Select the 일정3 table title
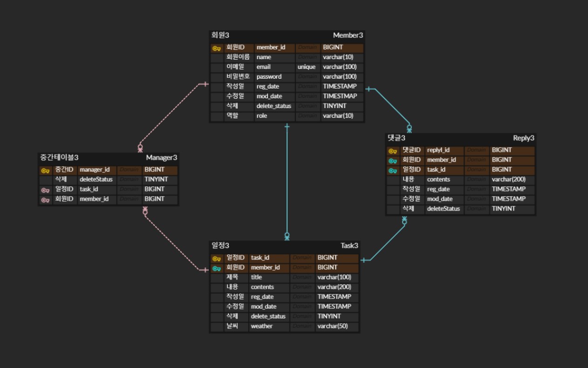Viewport: 588px width, 368px height. (x=220, y=245)
